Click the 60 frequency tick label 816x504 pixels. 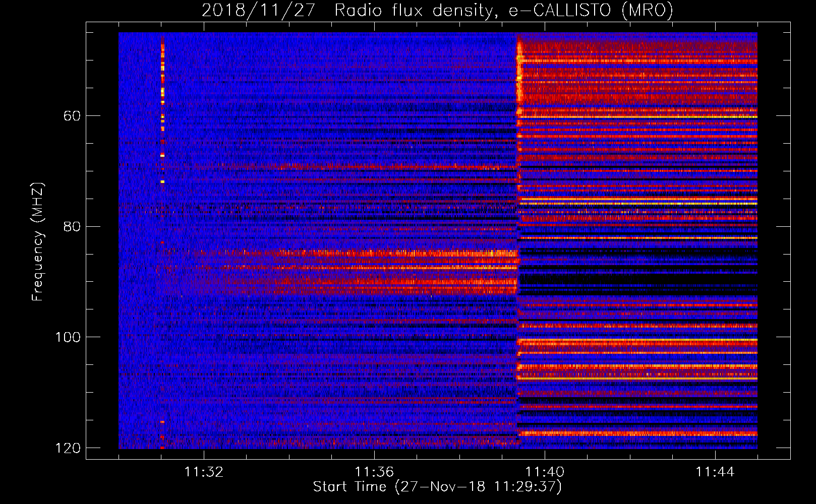[x=72, y=116]
